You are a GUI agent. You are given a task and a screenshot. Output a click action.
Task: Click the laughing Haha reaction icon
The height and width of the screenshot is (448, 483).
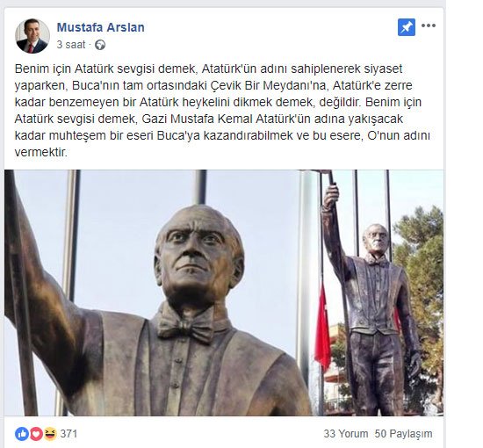pyautogui.click(x=50, y=434)
